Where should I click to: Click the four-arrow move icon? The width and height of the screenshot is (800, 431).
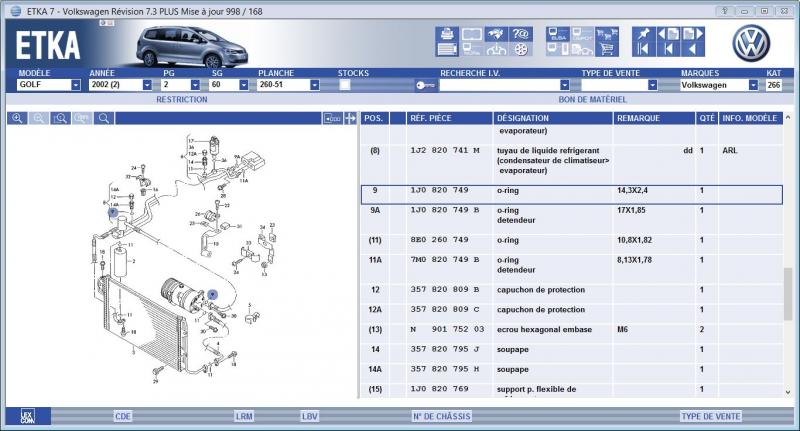[x=351, y=118]
